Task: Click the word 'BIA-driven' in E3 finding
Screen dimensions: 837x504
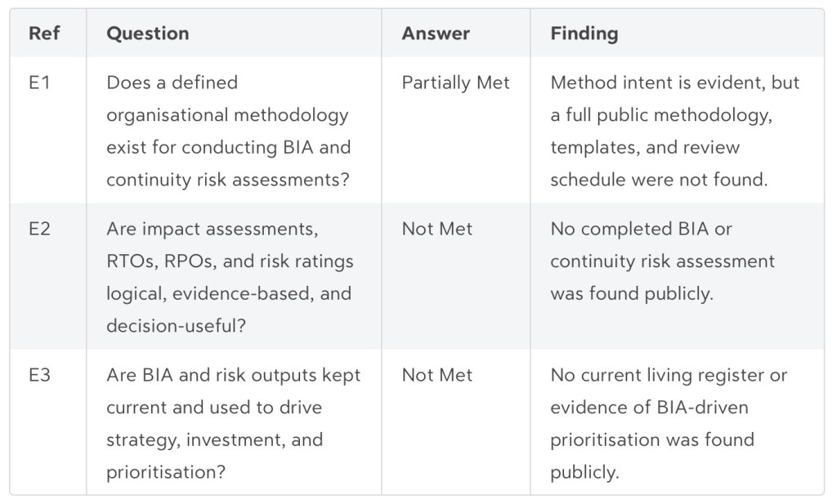Action: (x=702, y=407)
